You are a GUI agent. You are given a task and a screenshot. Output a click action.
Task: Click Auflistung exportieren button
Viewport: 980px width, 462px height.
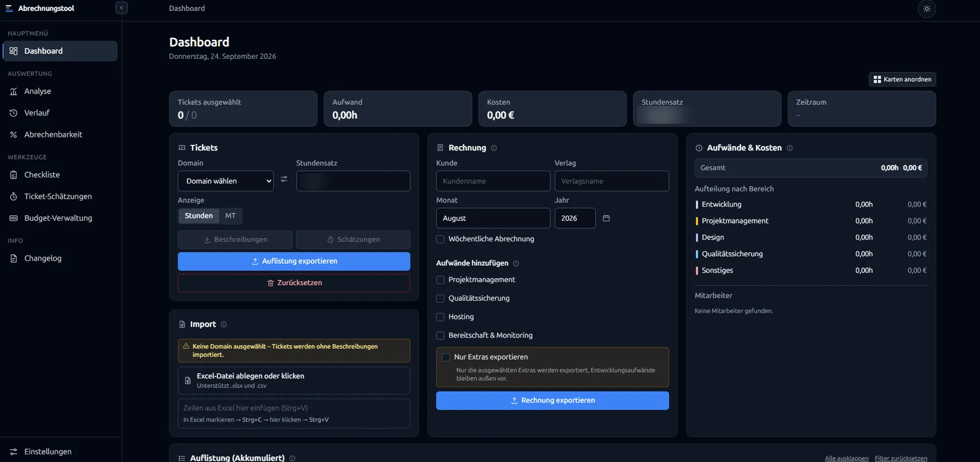pos(294,262)
